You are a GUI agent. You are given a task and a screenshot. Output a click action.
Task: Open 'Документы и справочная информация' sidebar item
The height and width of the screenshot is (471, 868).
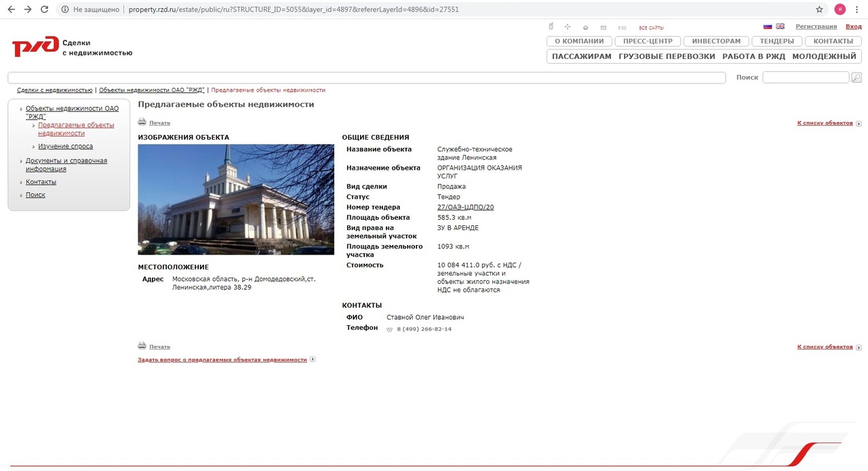pos(66,164)
